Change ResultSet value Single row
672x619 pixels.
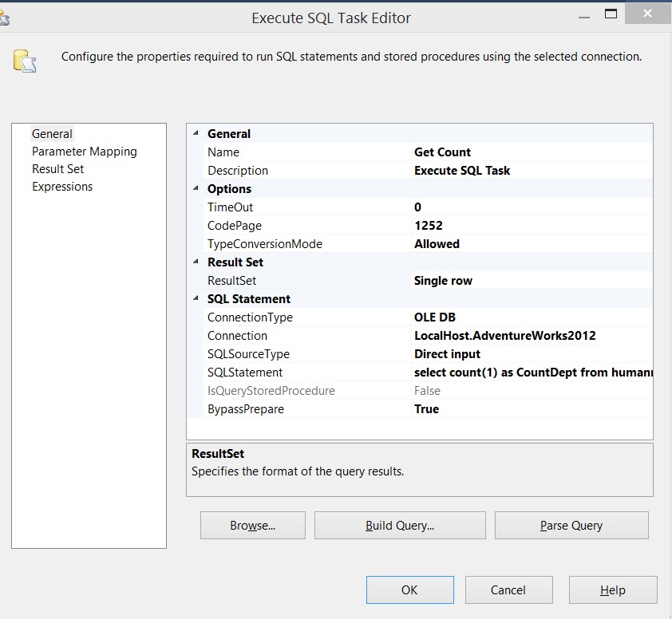tap(532, 281)
